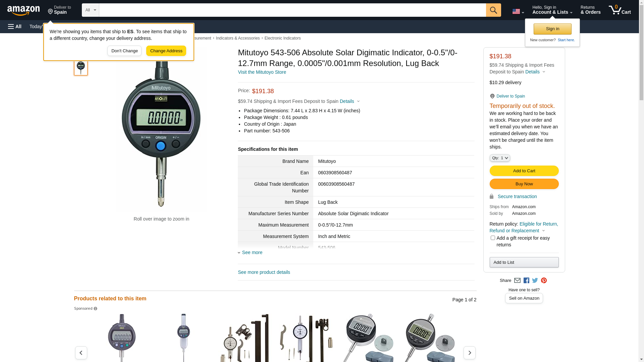Share via the email envelope icon
644x362 pixels.
(517, 281)
